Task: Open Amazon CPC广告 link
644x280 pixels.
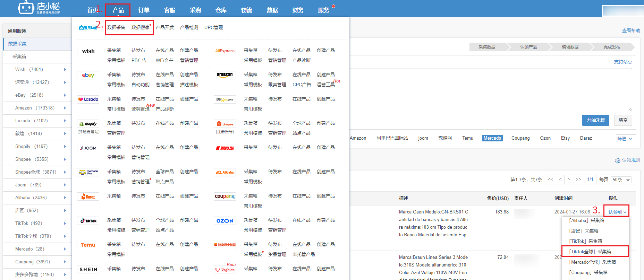Action: pos(302,85)
